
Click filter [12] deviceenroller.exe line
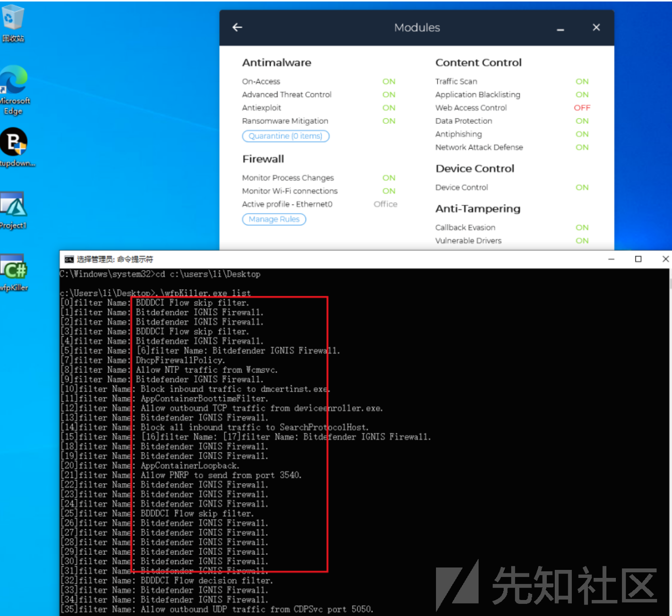tap(221, 408)
